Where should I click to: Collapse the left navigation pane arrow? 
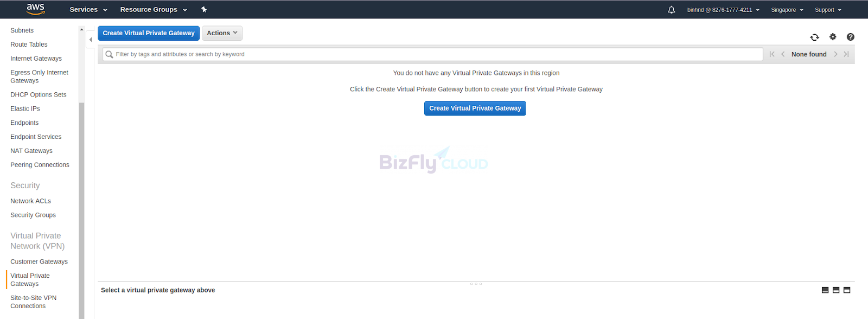point(91,40)
